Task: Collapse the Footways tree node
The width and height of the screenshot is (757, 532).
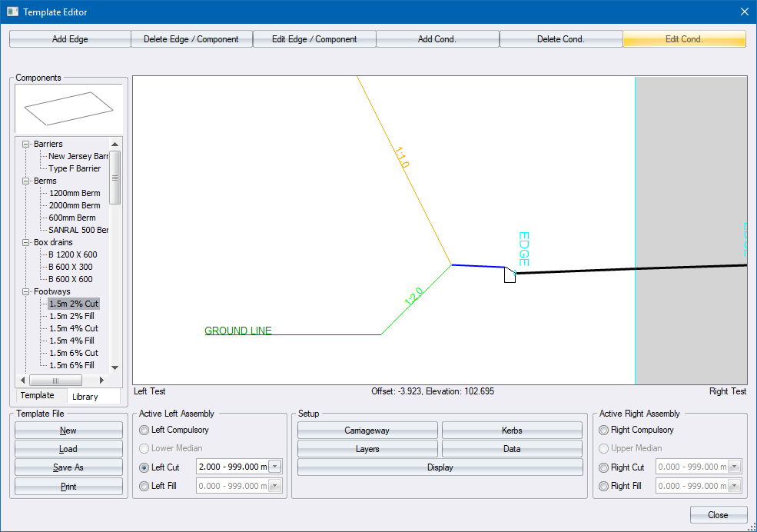Action: tap(27, 292)
